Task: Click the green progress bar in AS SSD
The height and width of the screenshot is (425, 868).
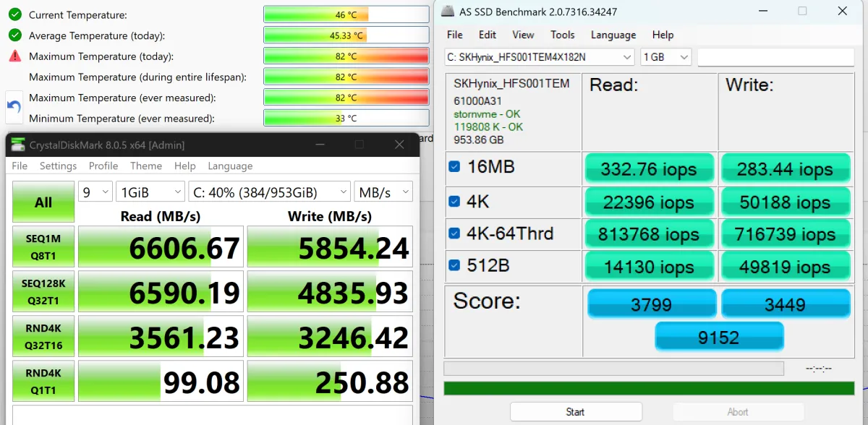Action: (649, 388)
